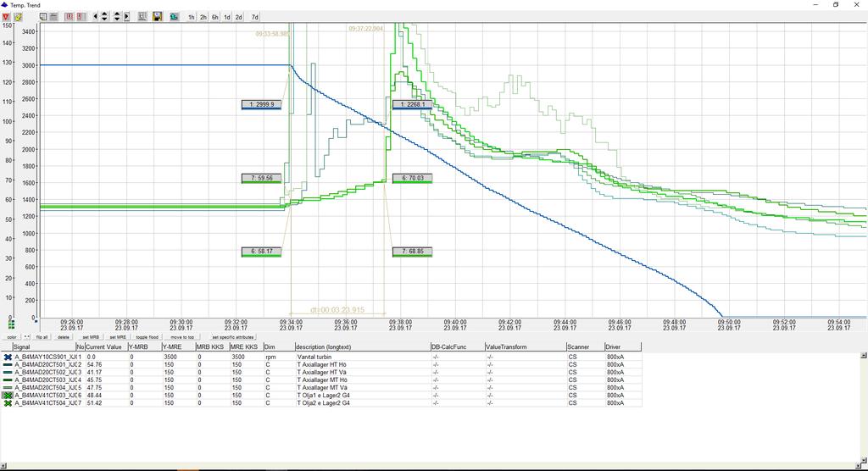
Task: Select the signal row A_B4MAD20CT502
Action: [321, 373]
